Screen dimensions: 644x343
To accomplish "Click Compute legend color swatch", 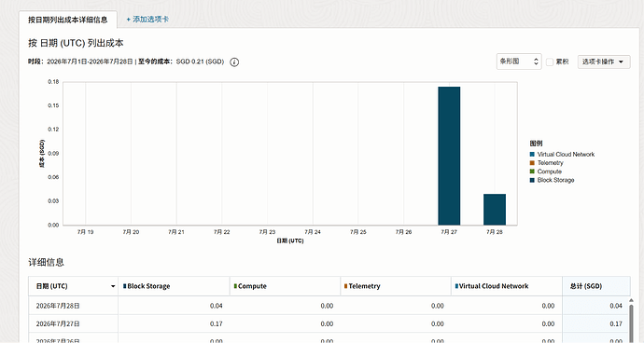I will click(x=532, y=171).
